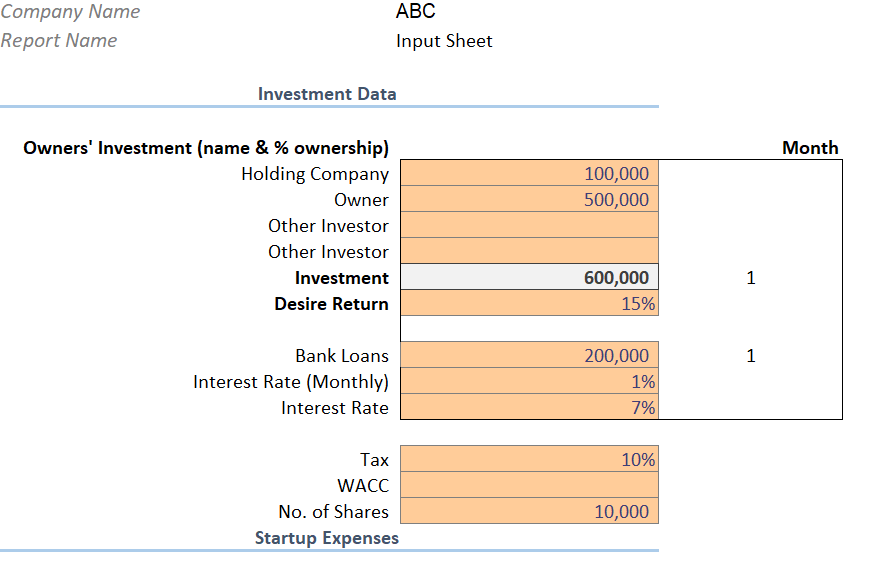Image resolution: width=879 pixels, height=568 pixels.
Task: Select first empty Other Investor cell
Action: pos(529,225)
